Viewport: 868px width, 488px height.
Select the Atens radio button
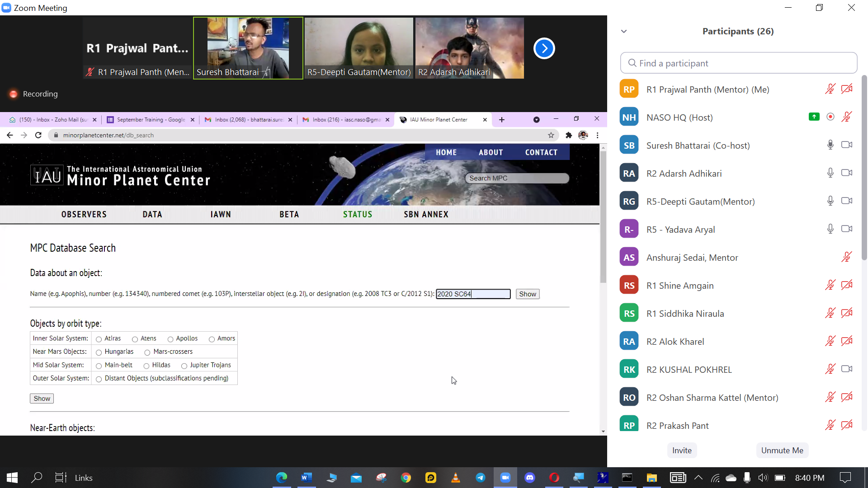coord(135,339)
